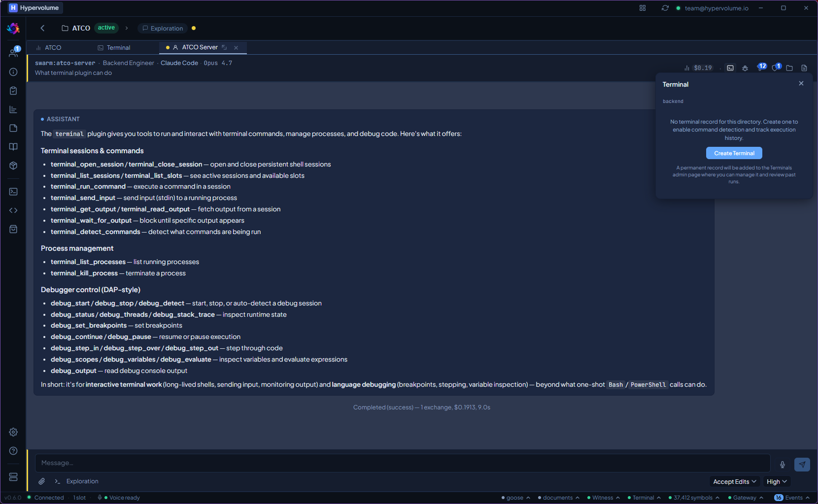
Task: Click the 1 slot status entry
Action: click(79, 498)
